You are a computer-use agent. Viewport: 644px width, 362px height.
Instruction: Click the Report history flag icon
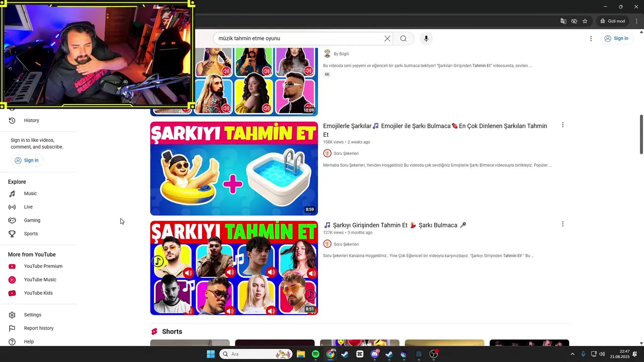(12, 328)
